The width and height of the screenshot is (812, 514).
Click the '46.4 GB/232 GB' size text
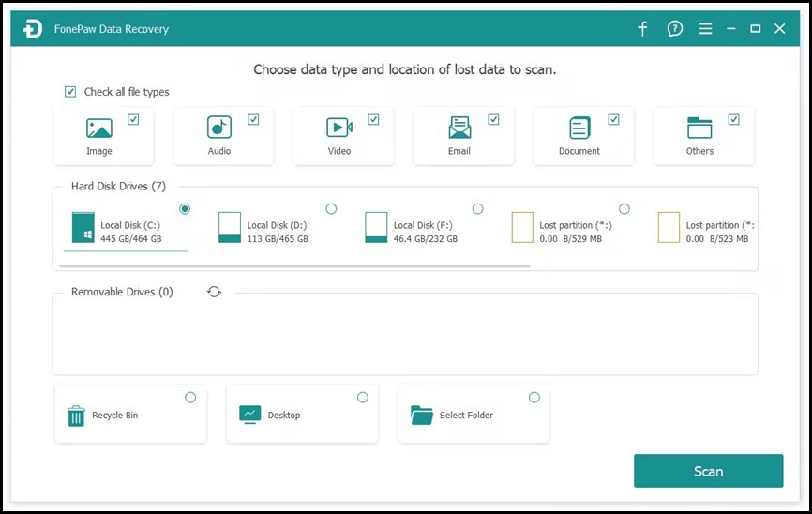(425, 239)
